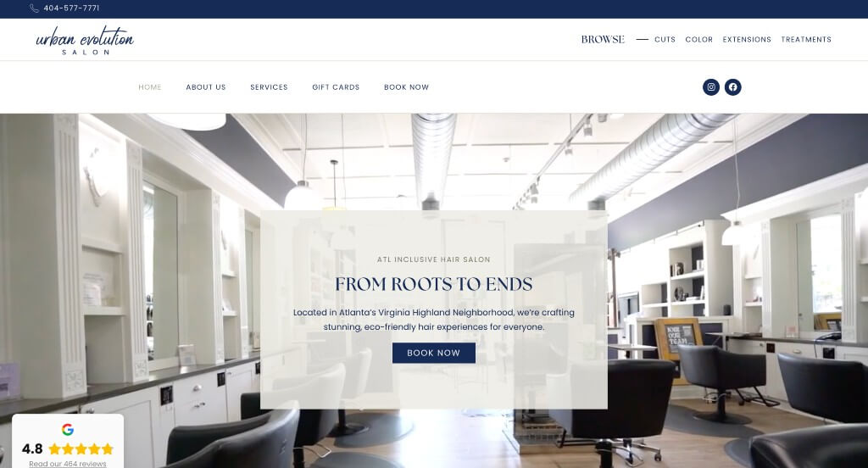This screenshot has width=868, height=468.
Task: Click the phone icon in top bar
Action: (x=34, y=8)
